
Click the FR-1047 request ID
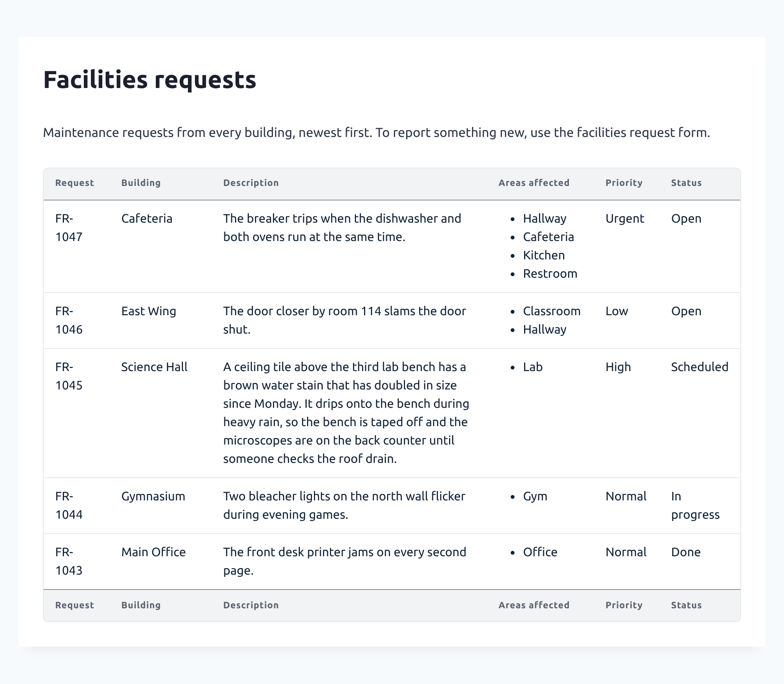click(x=69, y=228)
